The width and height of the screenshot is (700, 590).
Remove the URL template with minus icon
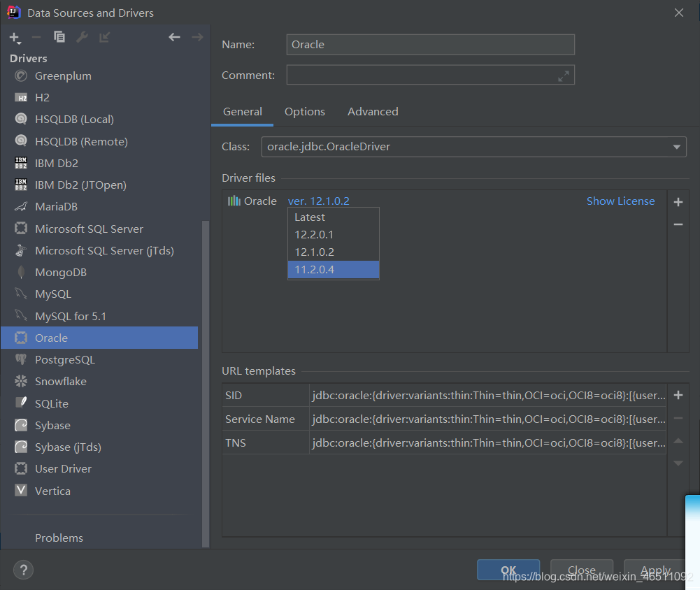pos(678,418)
